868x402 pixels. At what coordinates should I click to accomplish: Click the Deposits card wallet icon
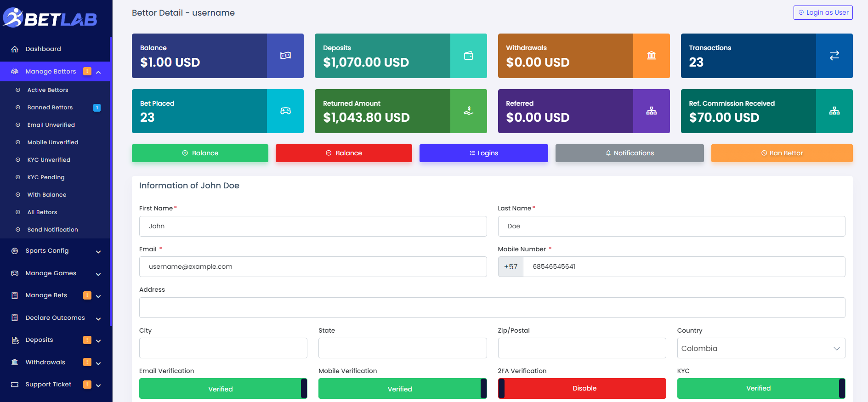[x=468, y=56]
